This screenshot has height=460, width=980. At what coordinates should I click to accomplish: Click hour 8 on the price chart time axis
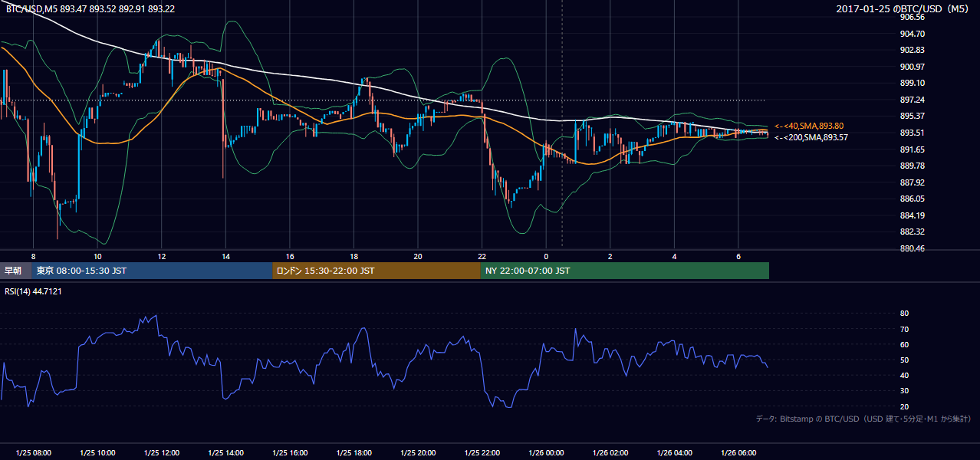coord(33,256)
